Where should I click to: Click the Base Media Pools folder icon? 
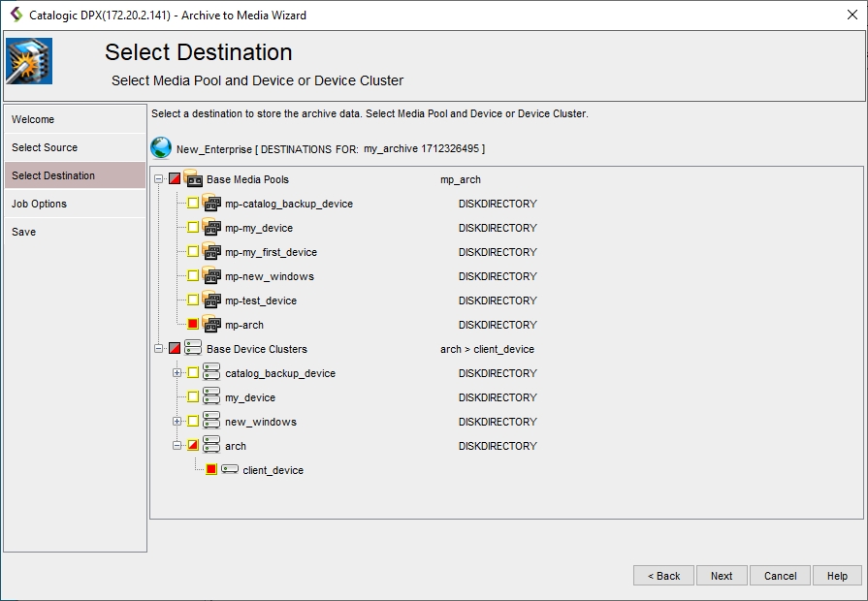192,179
